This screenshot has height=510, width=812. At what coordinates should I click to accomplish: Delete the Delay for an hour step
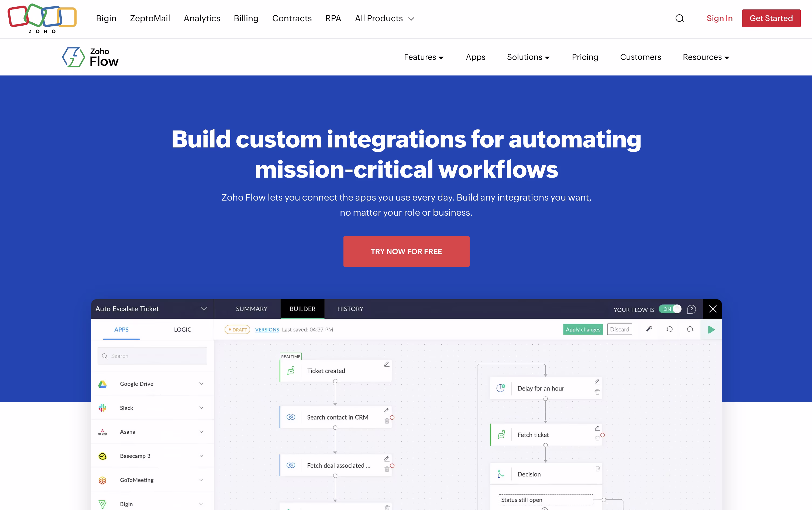[597, 392]
